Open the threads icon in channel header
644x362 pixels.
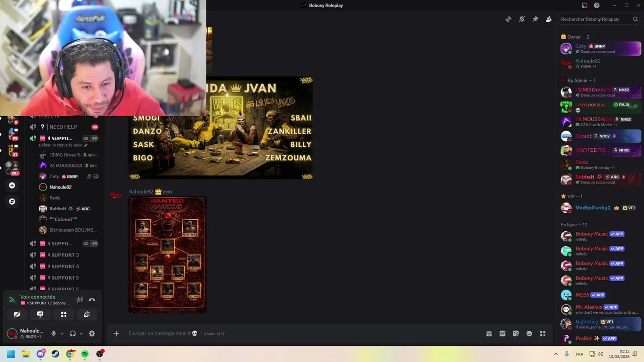tap(508, 19)
